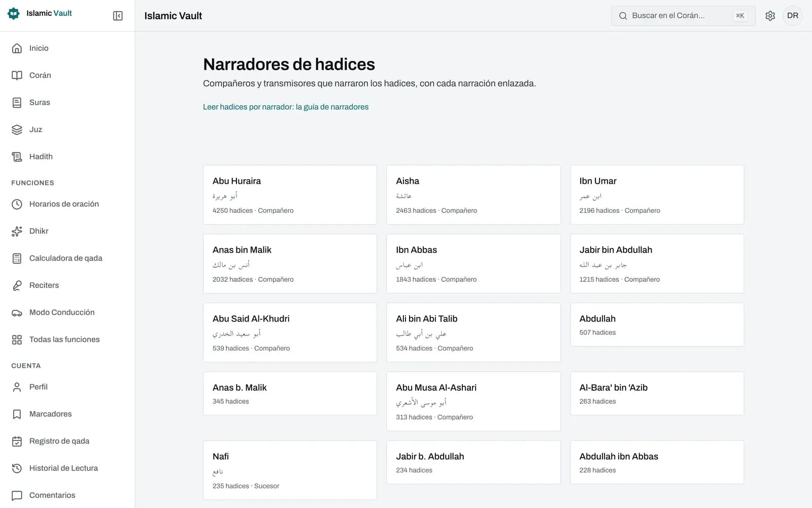Click the Islamic Vault logo icon
This screenshot has width=812, height=508.
pyautogui.click(x=14, y=13)
